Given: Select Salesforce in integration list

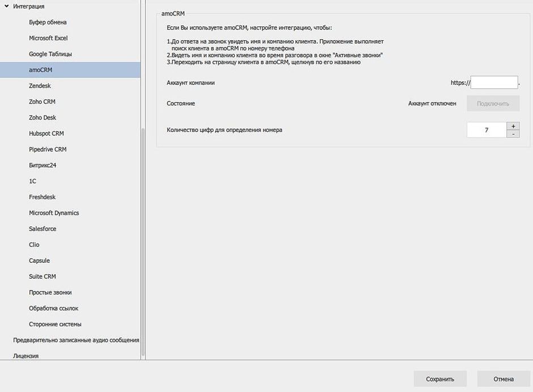Looking at the screenshot, I should pos(43,229).
